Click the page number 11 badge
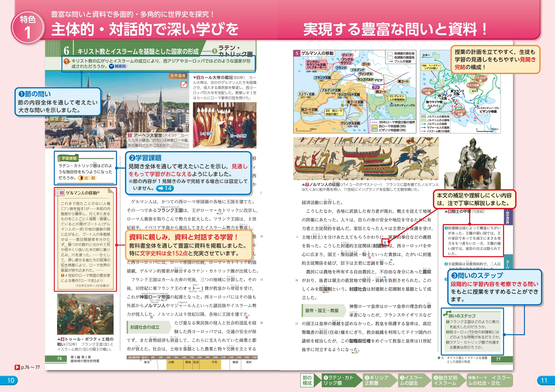This screenshot has height=392, width=555. pyautogui.click(x=545, y=380)
